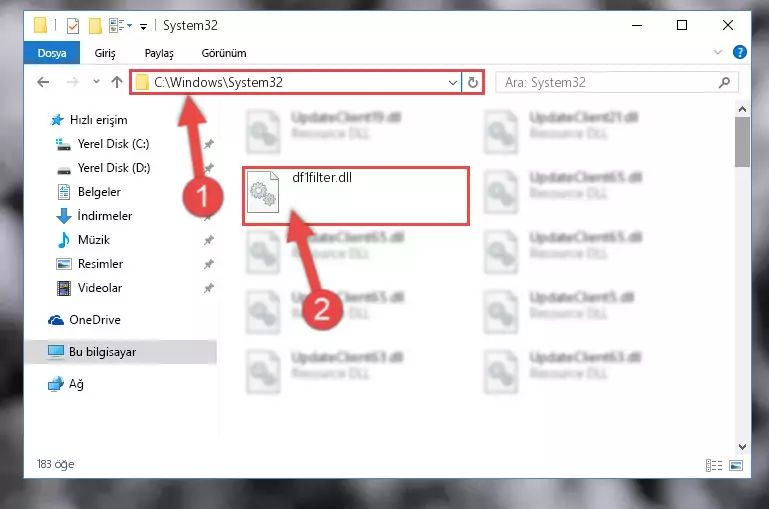Minimize the System32 window
Image resolution: width=769 pixels, height=509 pixels.
[x=637, y=25]
